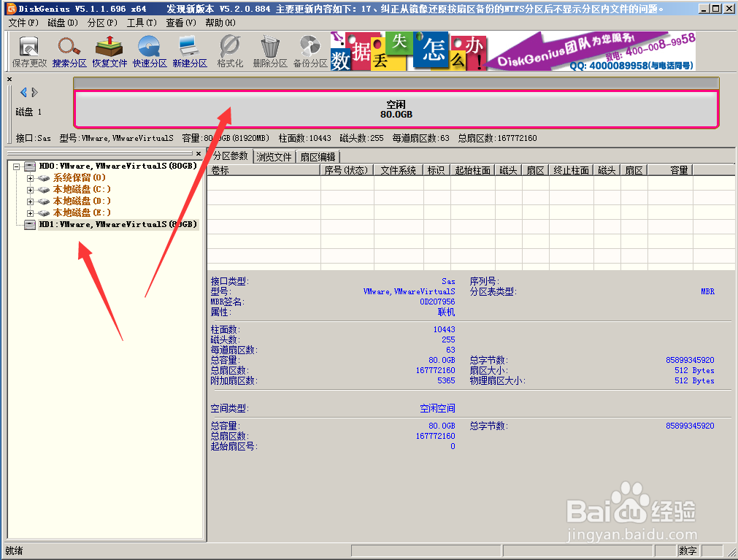Select 本地磁盘(C:) partition in tree

[82, 190]
